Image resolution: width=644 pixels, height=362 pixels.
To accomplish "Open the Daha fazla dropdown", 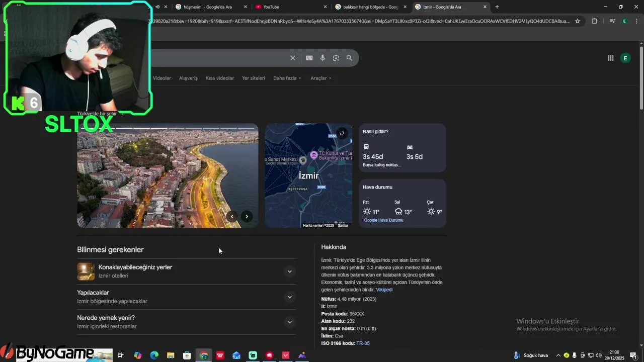I will pyautogui.click(x=287, y=78).
